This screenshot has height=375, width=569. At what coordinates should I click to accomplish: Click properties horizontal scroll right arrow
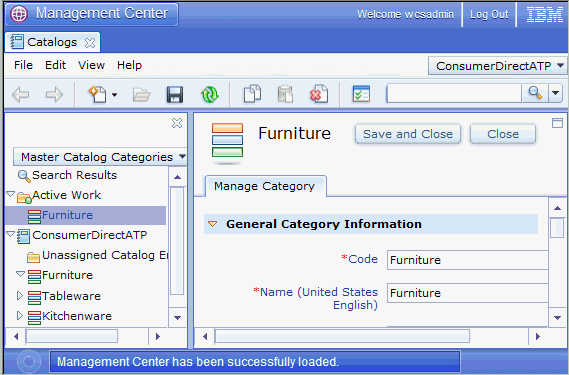tap(538, 337)
